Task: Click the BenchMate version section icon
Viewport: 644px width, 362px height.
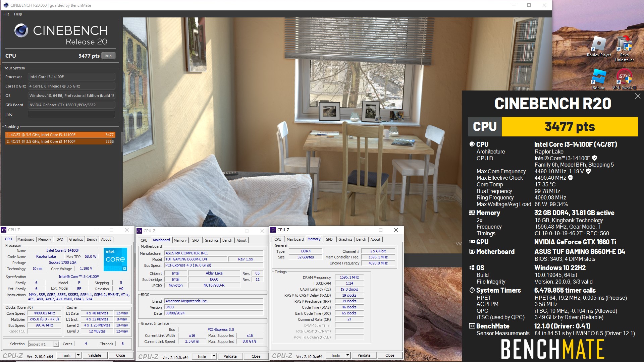Action: click(x=472, y=326)
